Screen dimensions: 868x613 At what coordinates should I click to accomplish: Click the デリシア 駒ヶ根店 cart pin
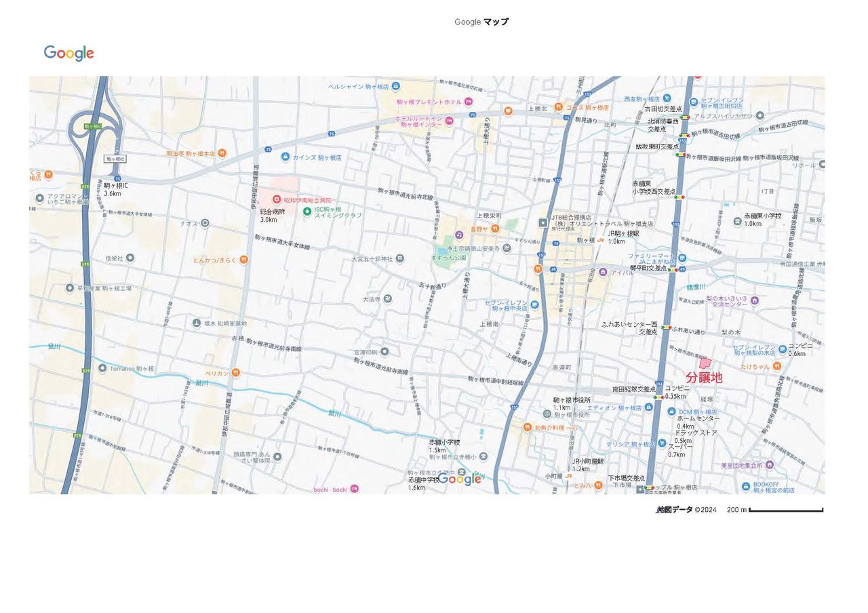(x=662, y=444)
